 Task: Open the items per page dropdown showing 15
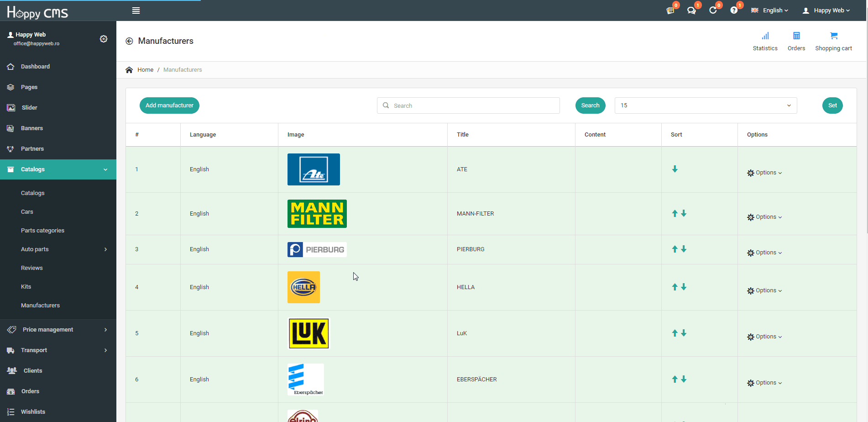[706, 105]
